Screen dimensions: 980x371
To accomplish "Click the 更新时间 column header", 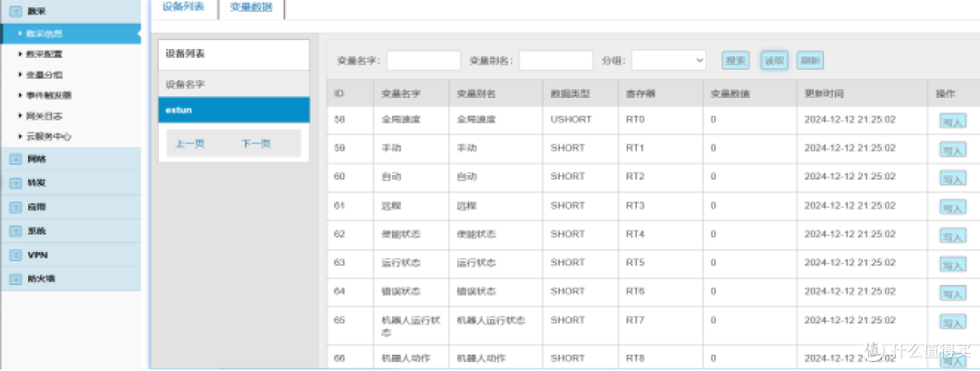I will coord(862,93).
